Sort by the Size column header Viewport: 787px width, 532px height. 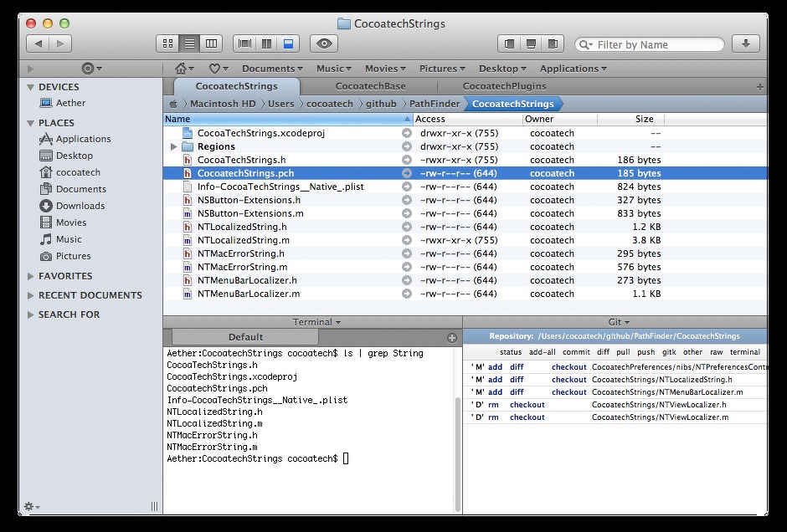coord(630,119)
